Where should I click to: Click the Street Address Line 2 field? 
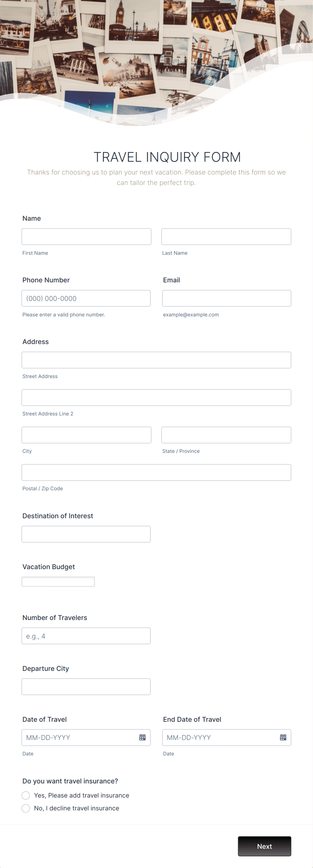coord(156,398)
